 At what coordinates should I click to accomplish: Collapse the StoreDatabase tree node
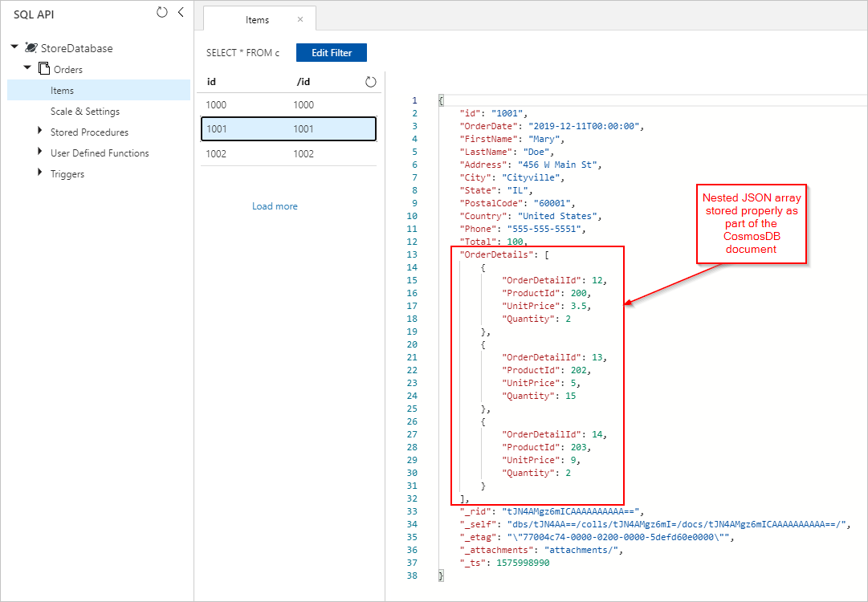pos(14,48)
